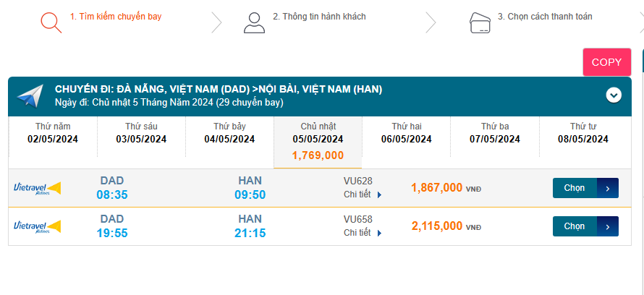Open the Thứ tư 08/05/2024 date tab
Screen dimensions: 644x295
pos(582,133)
